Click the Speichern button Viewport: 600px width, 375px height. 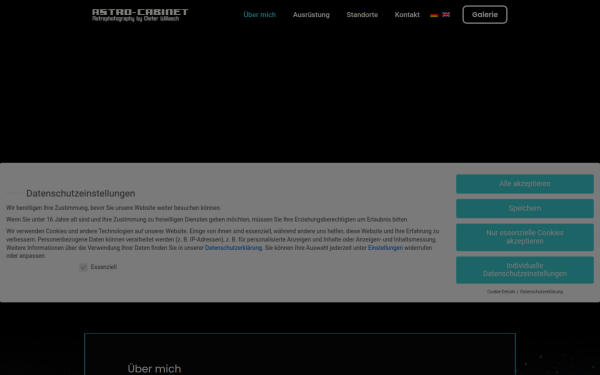[x=525, y=208]
